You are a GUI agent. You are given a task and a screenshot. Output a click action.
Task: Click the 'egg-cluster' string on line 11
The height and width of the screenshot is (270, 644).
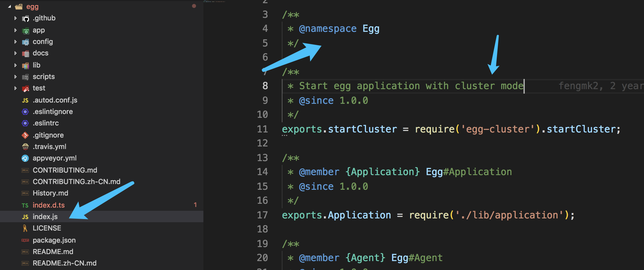497,129
